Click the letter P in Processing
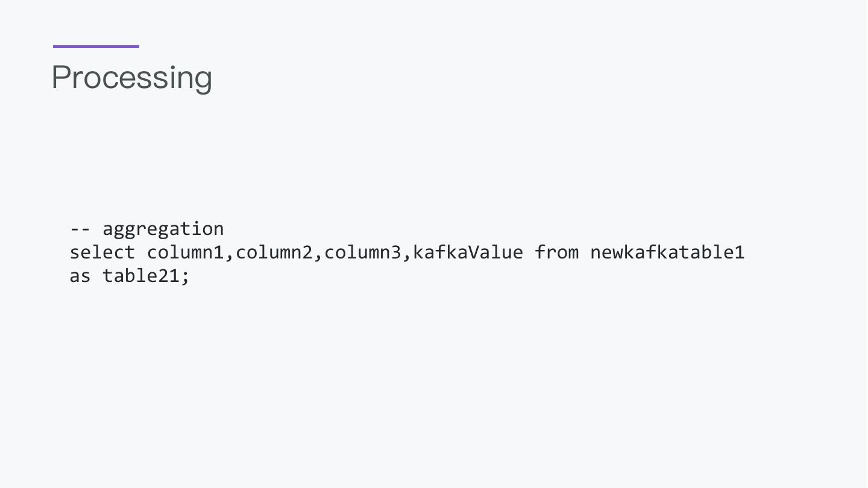This screenshot has height=488, width=868. 62,78
